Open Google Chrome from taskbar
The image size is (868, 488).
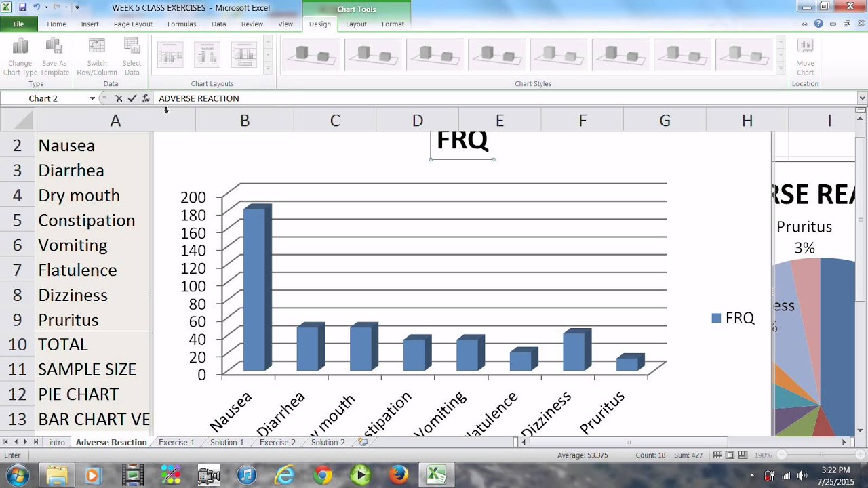click(x=322, y=475)
